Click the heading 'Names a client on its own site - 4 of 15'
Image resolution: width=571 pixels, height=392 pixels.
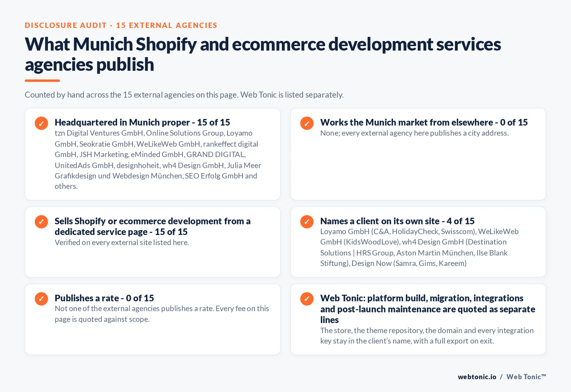[397, 221]
